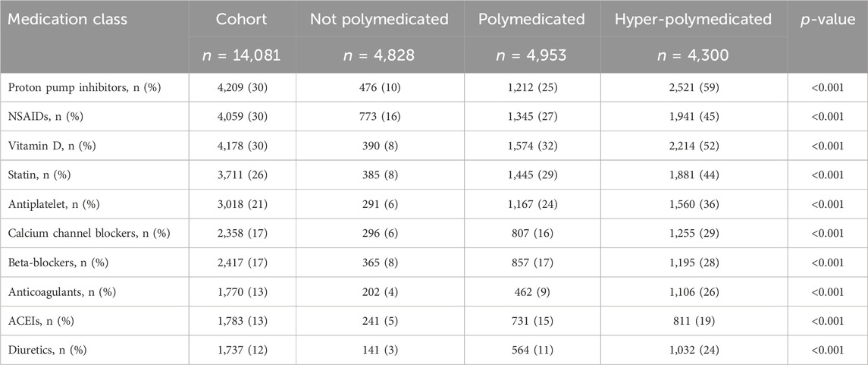Select the Antiplatelet row label

55,204
